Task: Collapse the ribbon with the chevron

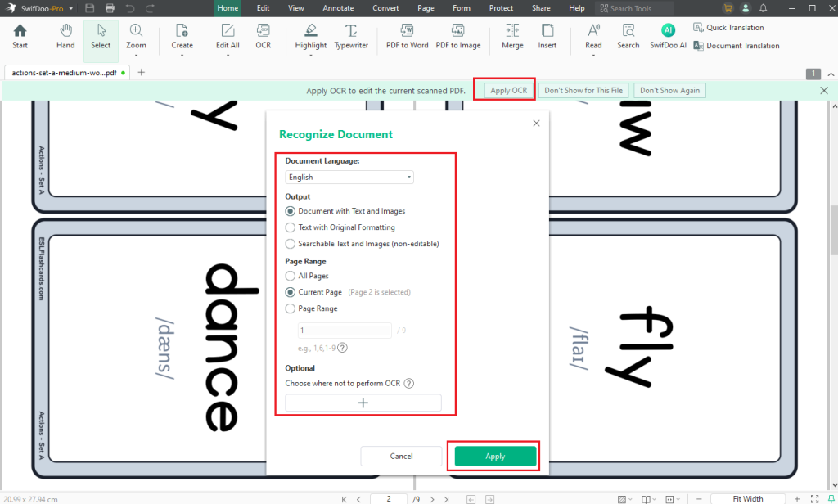Action: click(831, 74)
